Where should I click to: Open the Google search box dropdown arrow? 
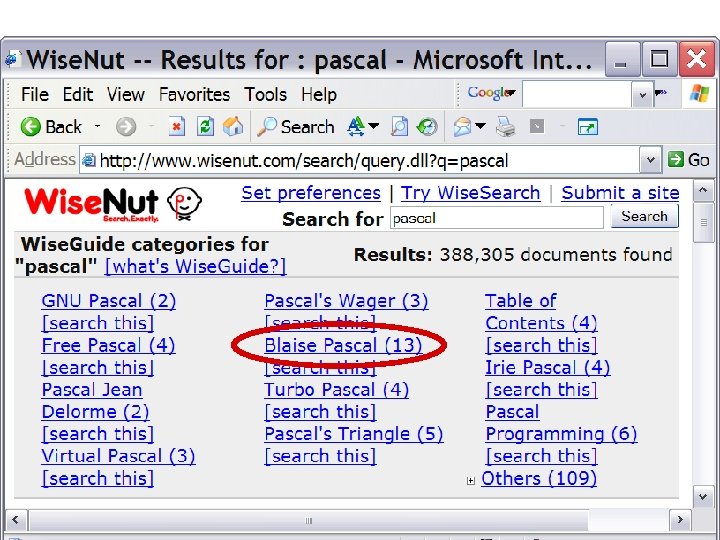point(642,95)
